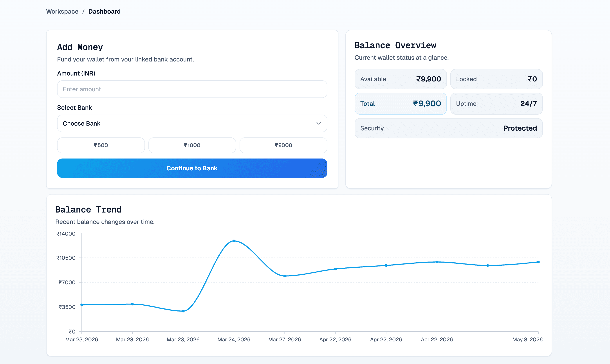This screenshot has height=364, width=610.
Task: Click 'Fund your wallet from your linked bank account.'
Action: tap(126, 59)
